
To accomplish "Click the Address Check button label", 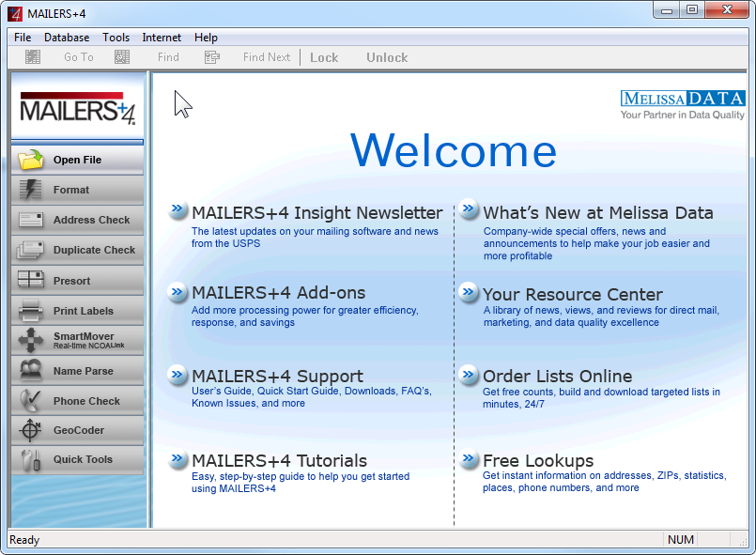I will point(92,220).
